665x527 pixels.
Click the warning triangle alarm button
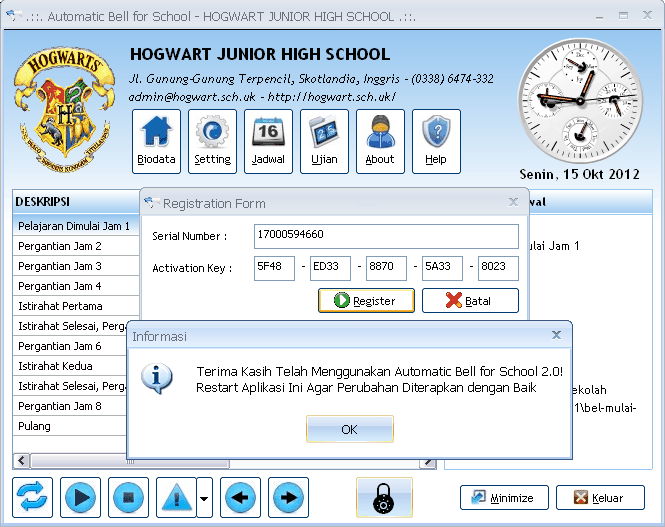176,497
